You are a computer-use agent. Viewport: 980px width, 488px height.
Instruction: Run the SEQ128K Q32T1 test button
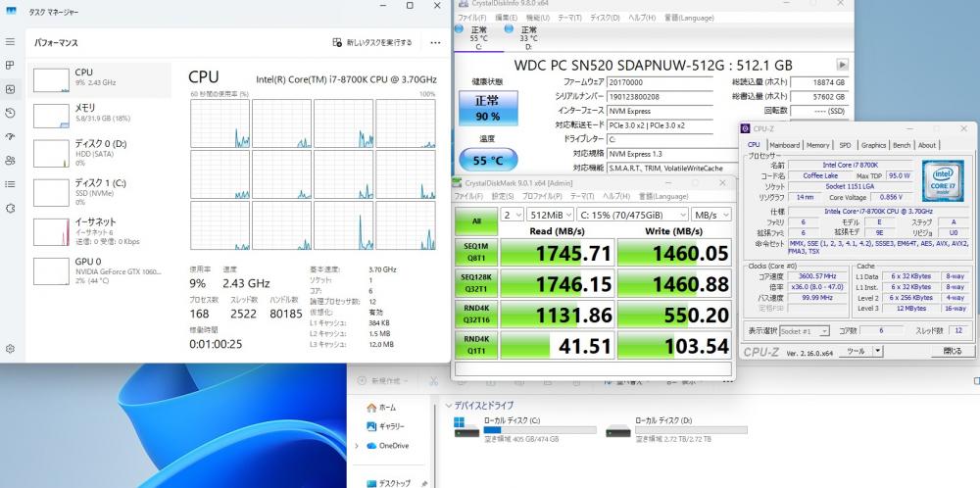[x=476, y=283]
